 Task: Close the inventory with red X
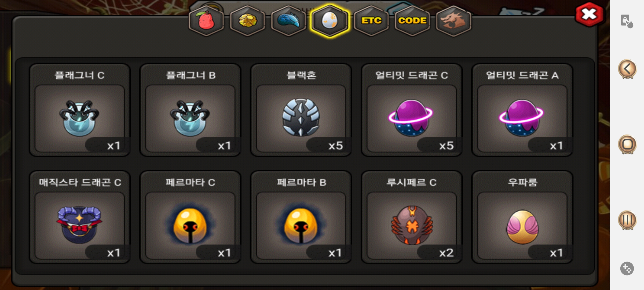(589, 15)
